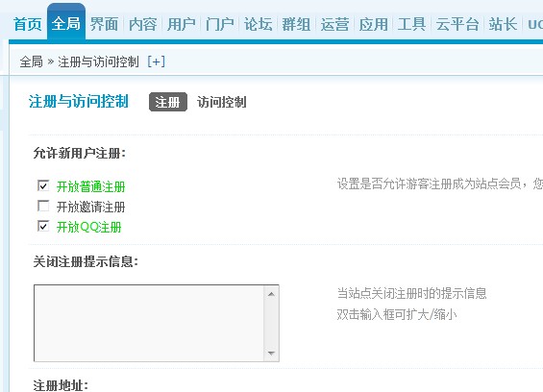The height and width of the screenshot is (392, 543).
Task: Click the [+] link beside the breadcrumb
Action: pyautogui.click(x=157, y=61)
